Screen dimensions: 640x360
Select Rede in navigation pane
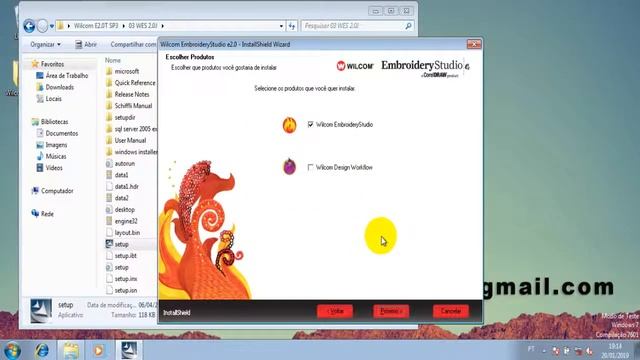click(x=47, y=213)
